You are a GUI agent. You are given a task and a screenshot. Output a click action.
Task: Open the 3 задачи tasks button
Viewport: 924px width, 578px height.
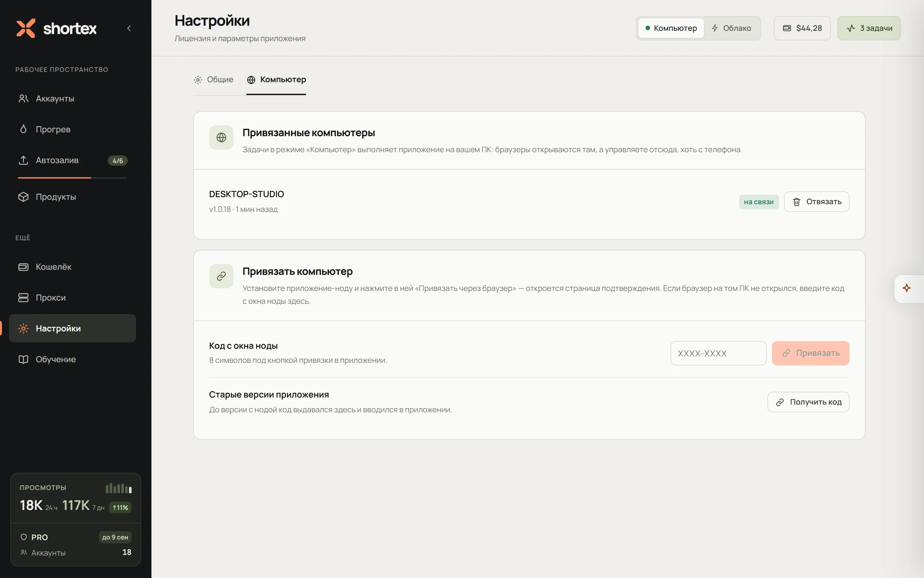coord(869,28)
